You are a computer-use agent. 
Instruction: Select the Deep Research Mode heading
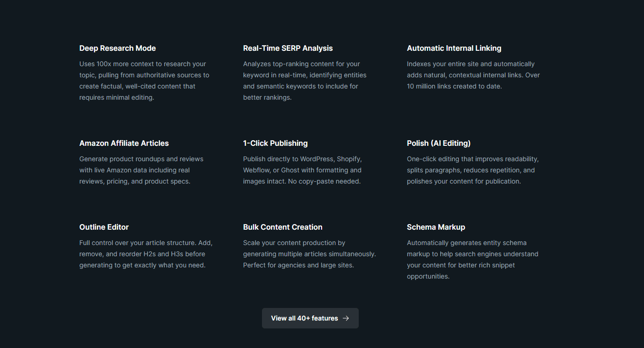click(x=118, y=48)
